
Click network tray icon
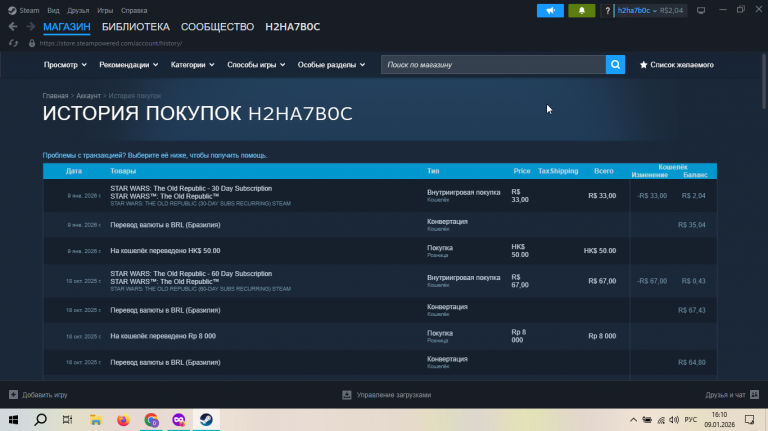pos(661,420)
